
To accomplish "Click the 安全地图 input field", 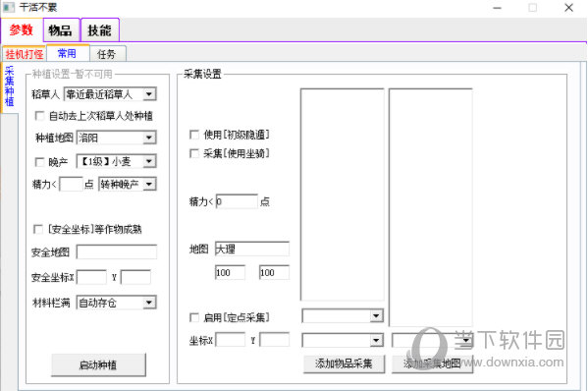I will pyautogui.click(x=116, y=251).
